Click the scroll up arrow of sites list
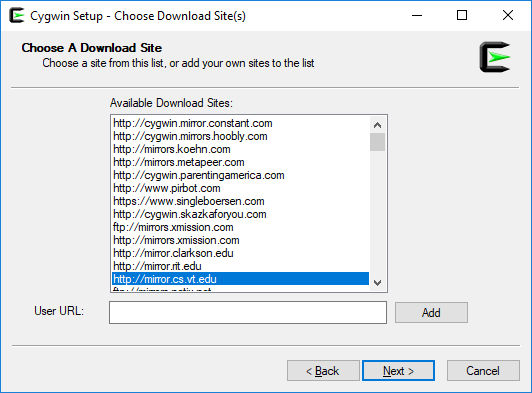532x393 pixels. [377, 125]
